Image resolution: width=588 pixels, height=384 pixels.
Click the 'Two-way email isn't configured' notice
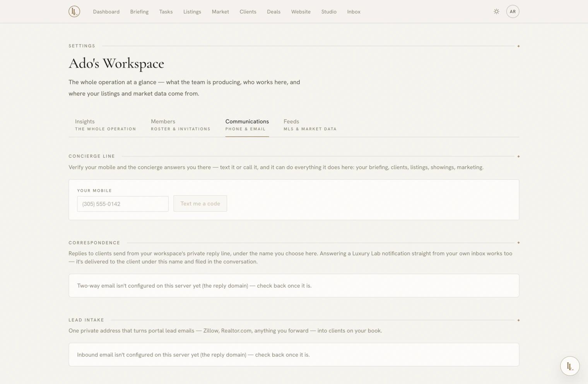pos(294,286)
